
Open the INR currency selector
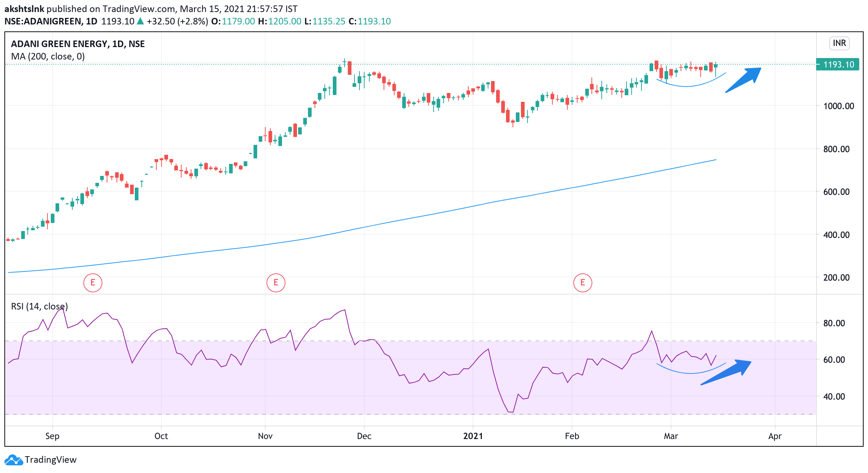click(x=839, y=43)
